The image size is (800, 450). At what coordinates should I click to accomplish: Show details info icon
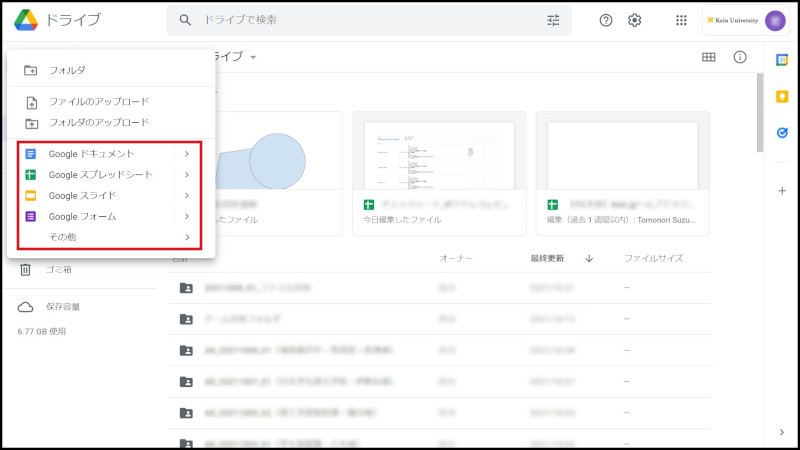click(740, 57)
